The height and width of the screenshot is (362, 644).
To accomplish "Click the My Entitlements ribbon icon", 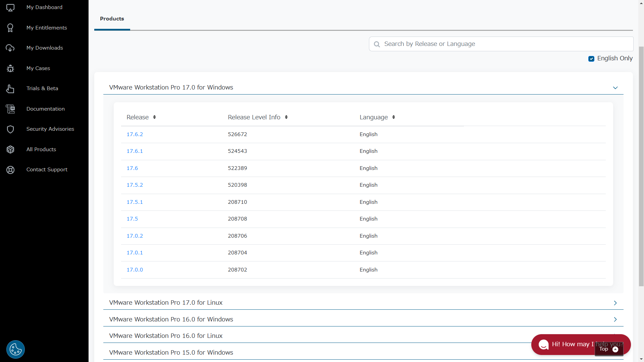I will (10, 28).
